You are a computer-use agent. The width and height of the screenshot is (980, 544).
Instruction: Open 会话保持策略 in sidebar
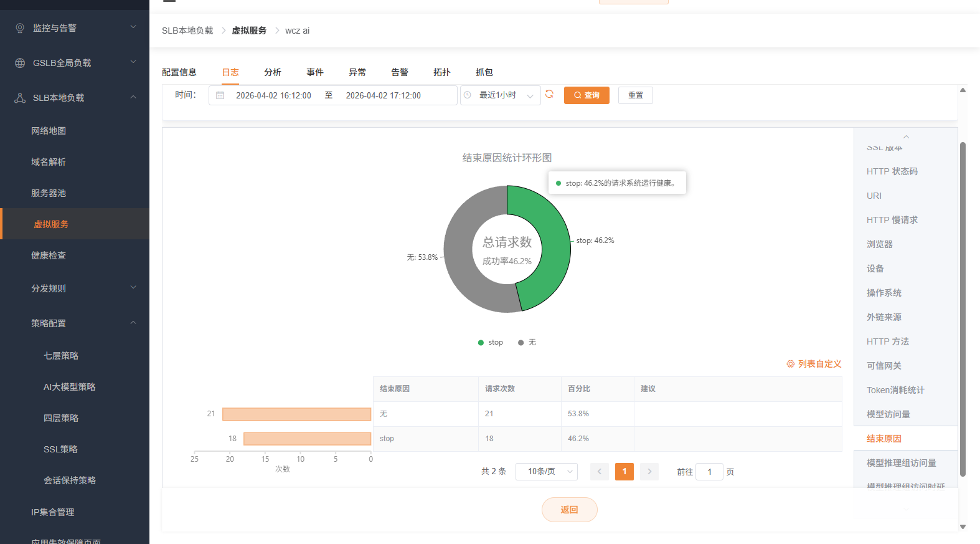coord(70,480)
